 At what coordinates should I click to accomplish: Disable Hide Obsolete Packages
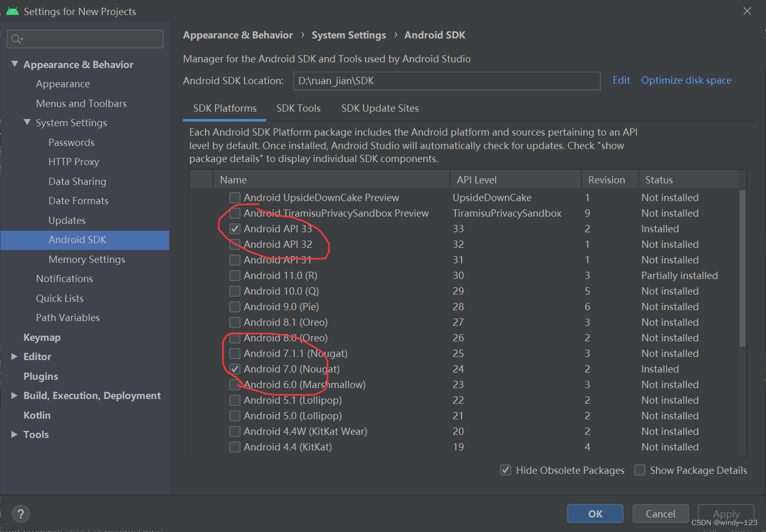506,470
